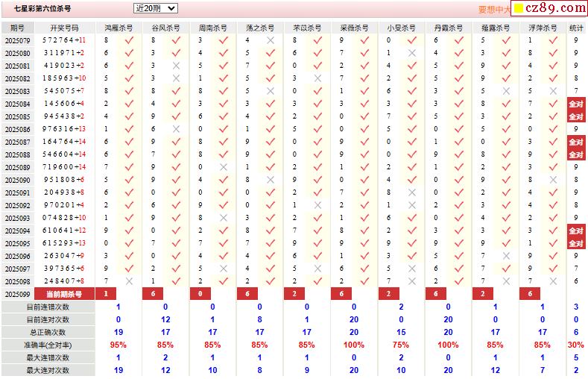Click the gray X in 周南杀号 row 2025089

tap(224, 167)
